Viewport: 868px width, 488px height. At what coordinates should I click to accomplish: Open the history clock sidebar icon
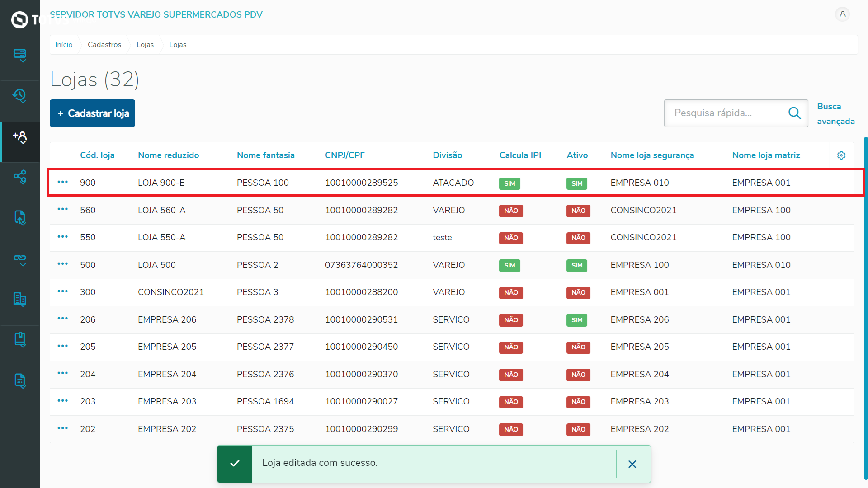(x=20, y=96)
